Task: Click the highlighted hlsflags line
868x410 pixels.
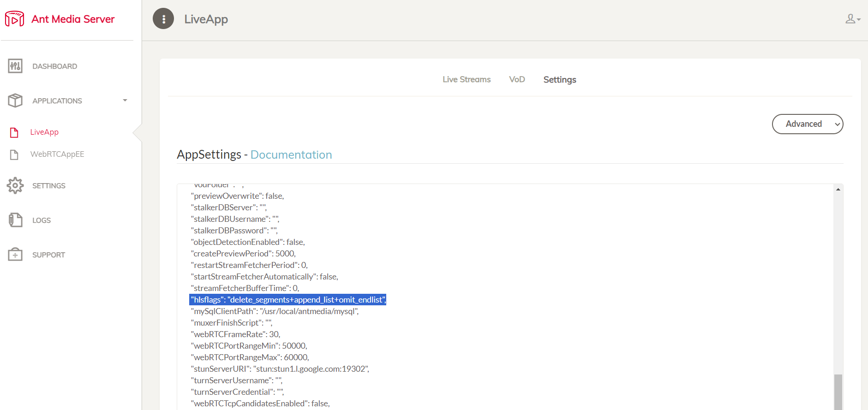Action: coord(288,300)
